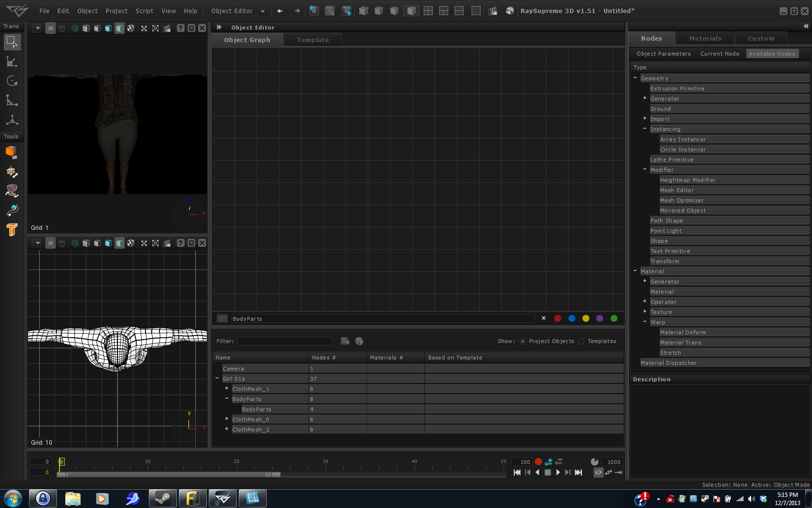
Task: Click the double-arrow icon left of Object Editor
Action: coord(219,27)
